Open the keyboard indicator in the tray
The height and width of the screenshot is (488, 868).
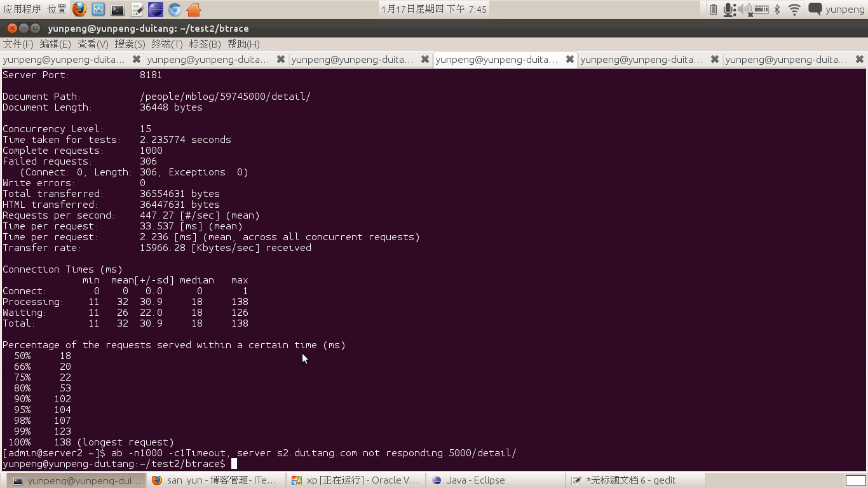tap(761, 9)
